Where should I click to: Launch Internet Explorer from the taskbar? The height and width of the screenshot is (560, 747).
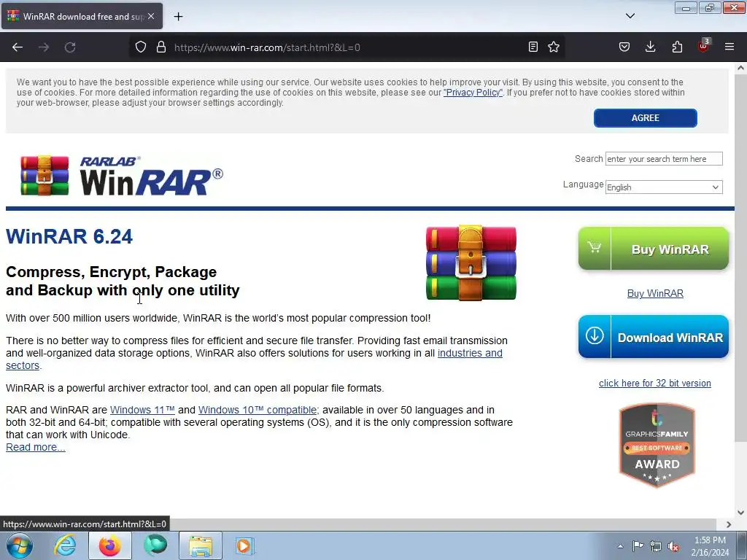[x=65, y=545]
